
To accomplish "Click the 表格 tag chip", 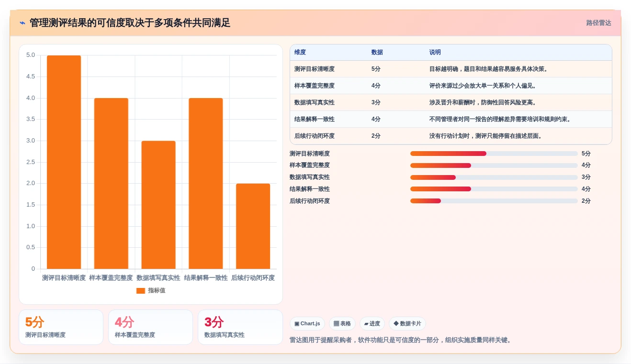I will (x=342, y=324).
